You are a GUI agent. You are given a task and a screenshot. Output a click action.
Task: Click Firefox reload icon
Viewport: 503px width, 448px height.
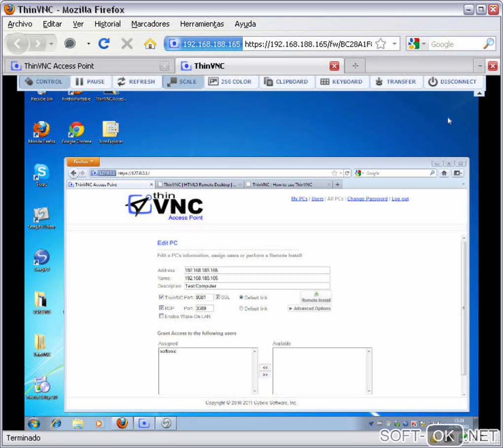click(104, 43)
